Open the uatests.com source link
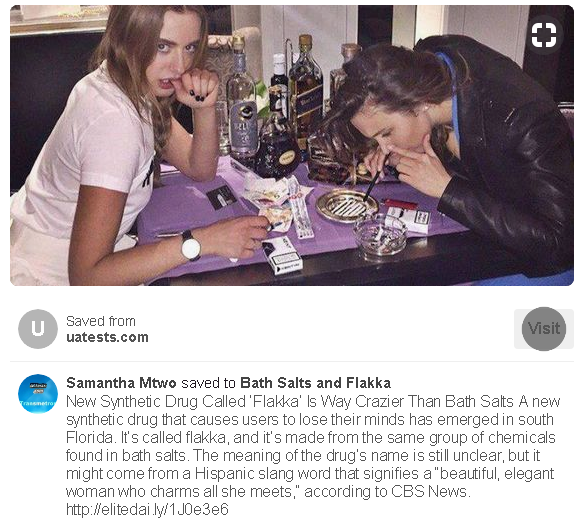 107,337
